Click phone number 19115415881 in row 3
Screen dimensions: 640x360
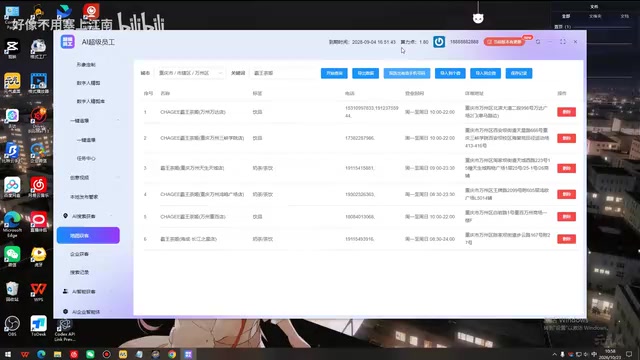(x=359, y=168)
